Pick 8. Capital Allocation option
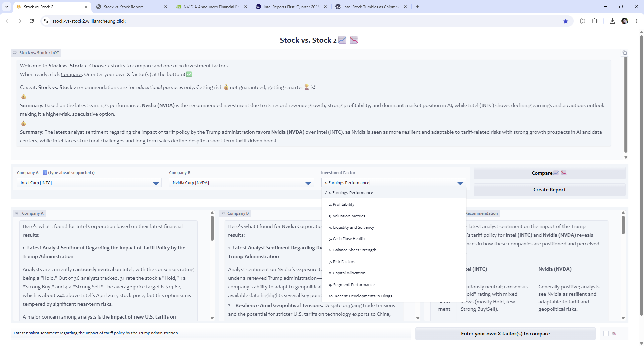The image size is (644, 346). [394, 273]
